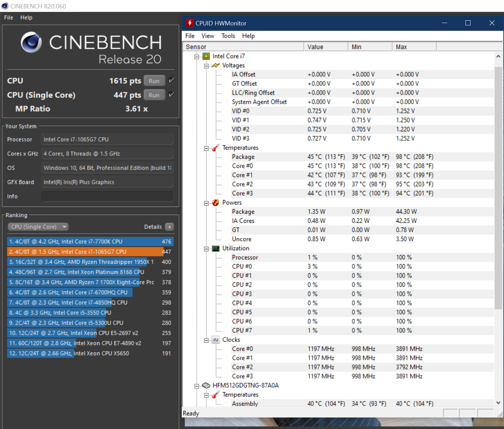Screen dimensions: 504x429
Task: Open the Cinebench Help menu
Action: [26, 18]
